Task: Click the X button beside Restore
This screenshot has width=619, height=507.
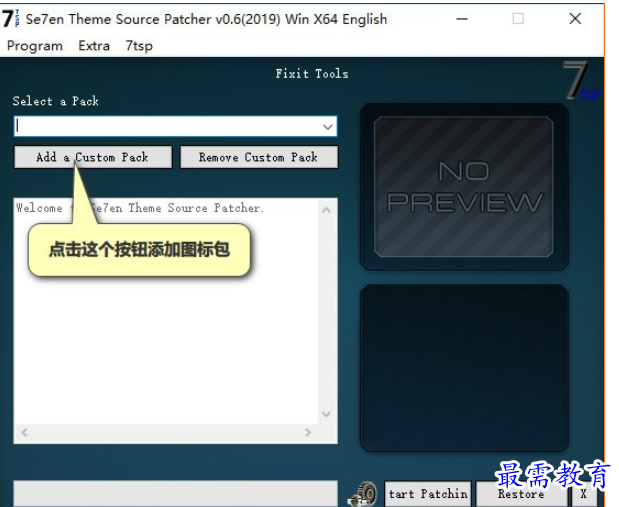Action: tap(583, 494)
